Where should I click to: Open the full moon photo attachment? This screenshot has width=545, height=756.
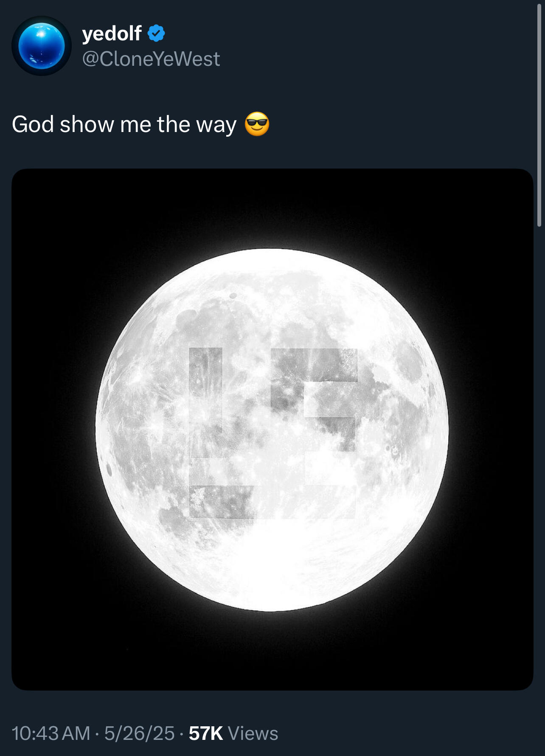coord(272,429)
